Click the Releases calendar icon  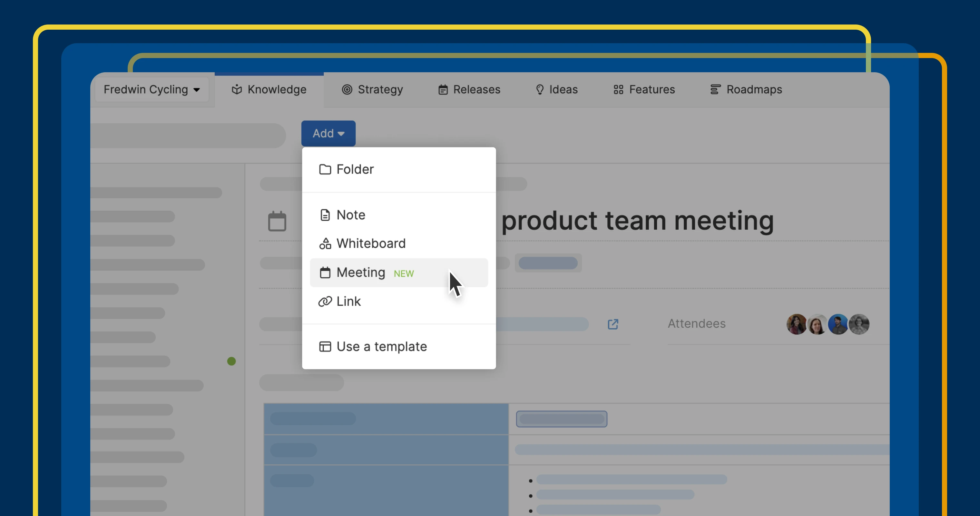[443, 90]
